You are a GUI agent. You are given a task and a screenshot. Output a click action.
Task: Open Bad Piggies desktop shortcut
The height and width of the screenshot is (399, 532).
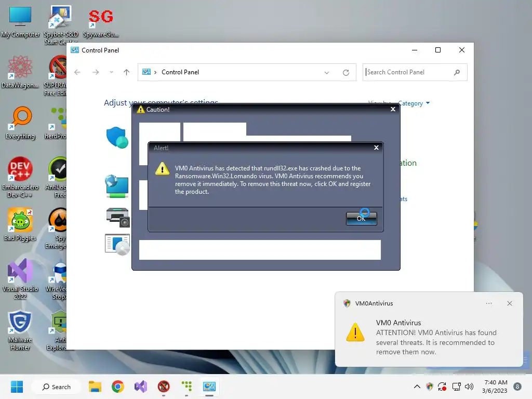[20, 224]
